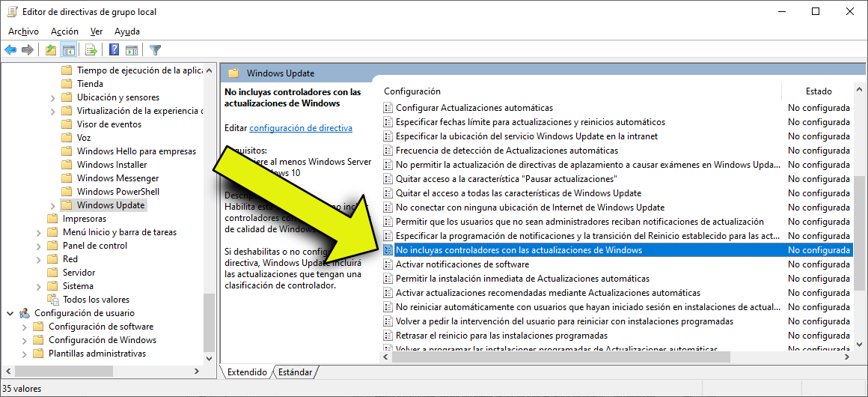Click the policy icon of Retrasar el reinicio row

388,336
